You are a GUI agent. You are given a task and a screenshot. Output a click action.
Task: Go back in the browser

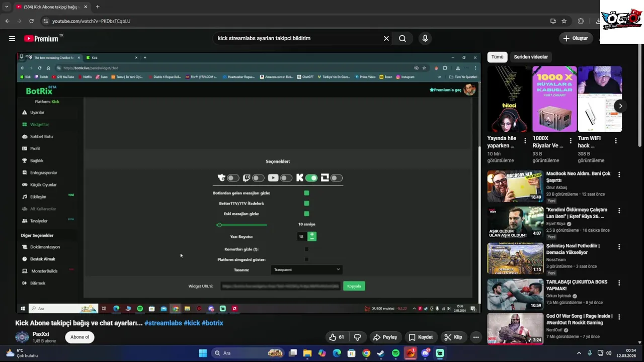[7, 21]
